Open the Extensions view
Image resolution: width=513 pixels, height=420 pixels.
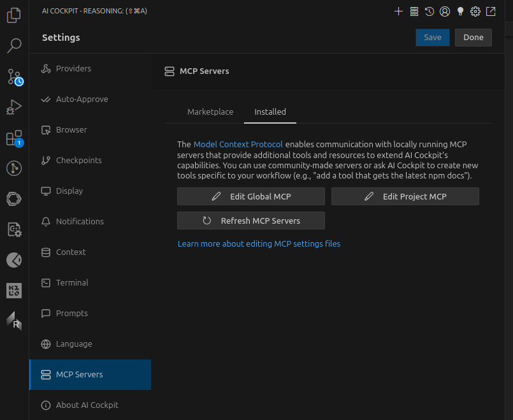tap(14, 138)
